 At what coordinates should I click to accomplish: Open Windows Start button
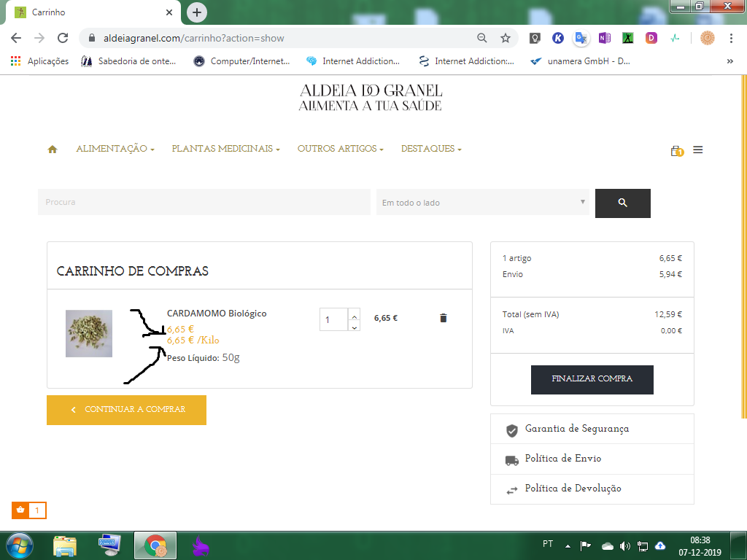pos(20,545)
